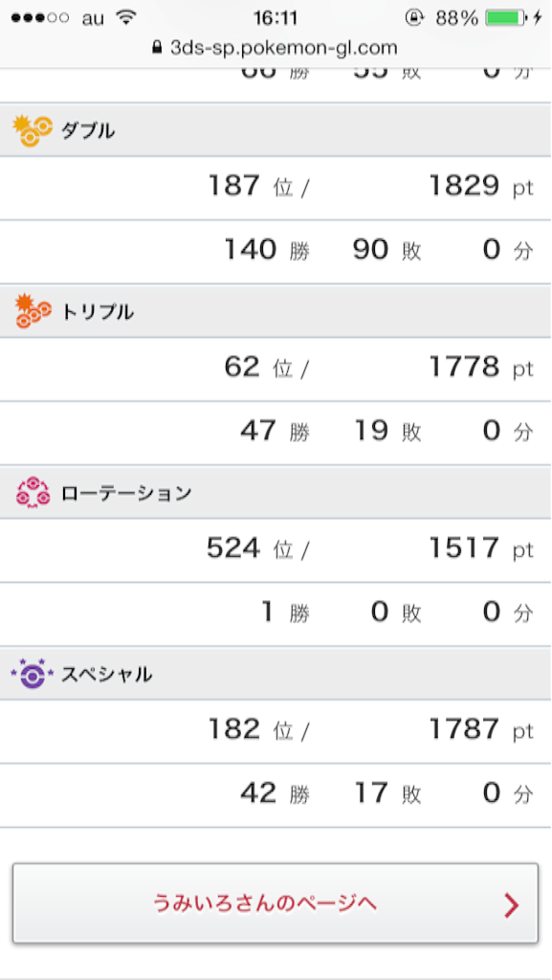Tap the rotation lock status icon

413,18
